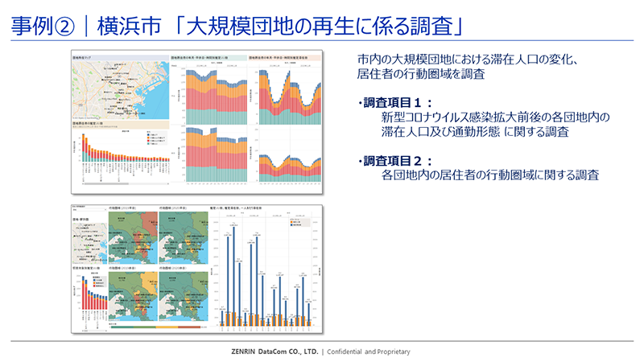Click the ZENRIN DataCom footer text
This screenshot has width=644, height=362.
coord(321,352)
